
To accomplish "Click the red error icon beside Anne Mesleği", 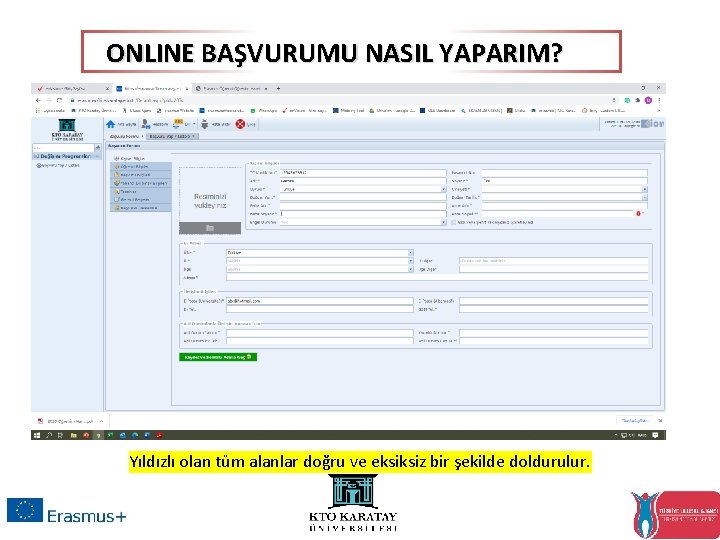I will [639, 214].
